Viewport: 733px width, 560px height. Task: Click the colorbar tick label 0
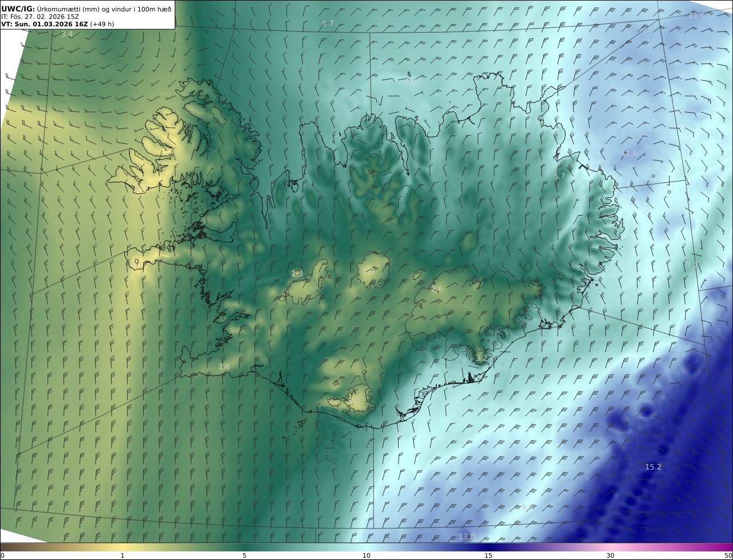(x=2, y=555)
